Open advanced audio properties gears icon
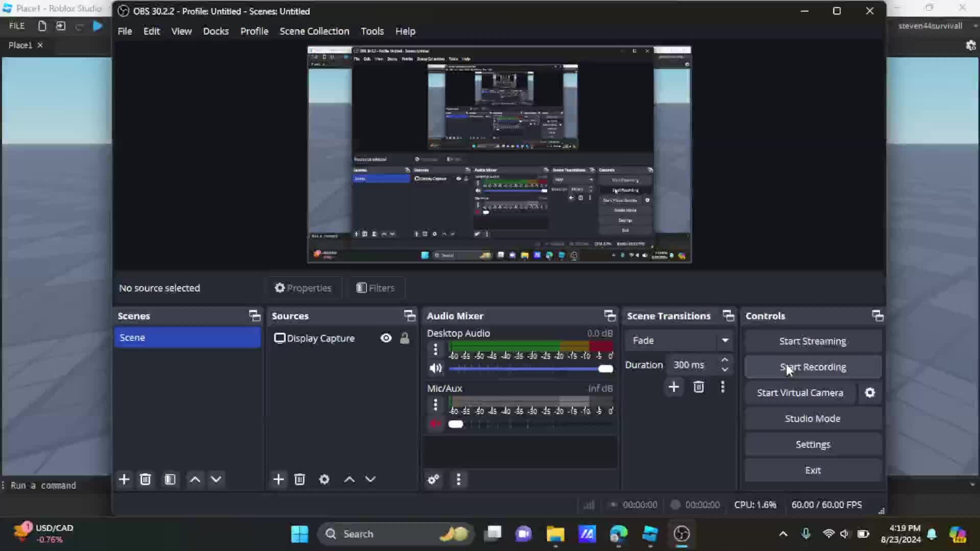This screenshot has height=551, width=980. point(433,479)
